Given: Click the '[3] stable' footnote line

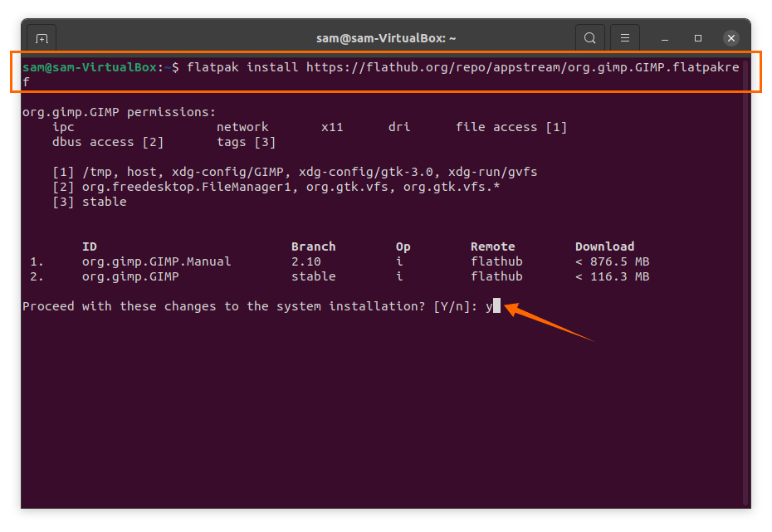Looking at the screenshot, I should [89, 202].
